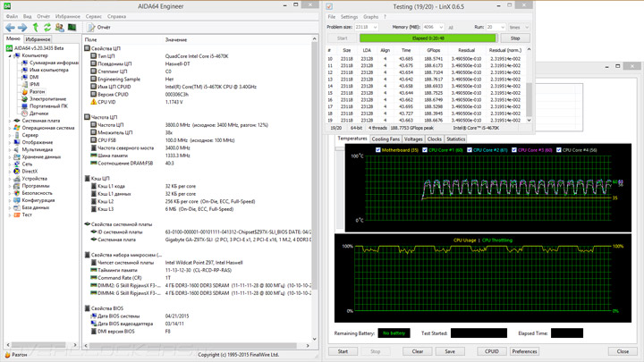Select the Датчики sensors tree item
The height and width of the screenshot is (362, 644).
[x=38, y=114]
